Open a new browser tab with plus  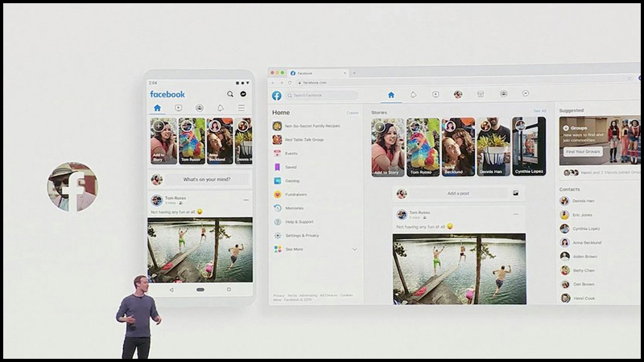pyautogui.click(x=354, y=73)
